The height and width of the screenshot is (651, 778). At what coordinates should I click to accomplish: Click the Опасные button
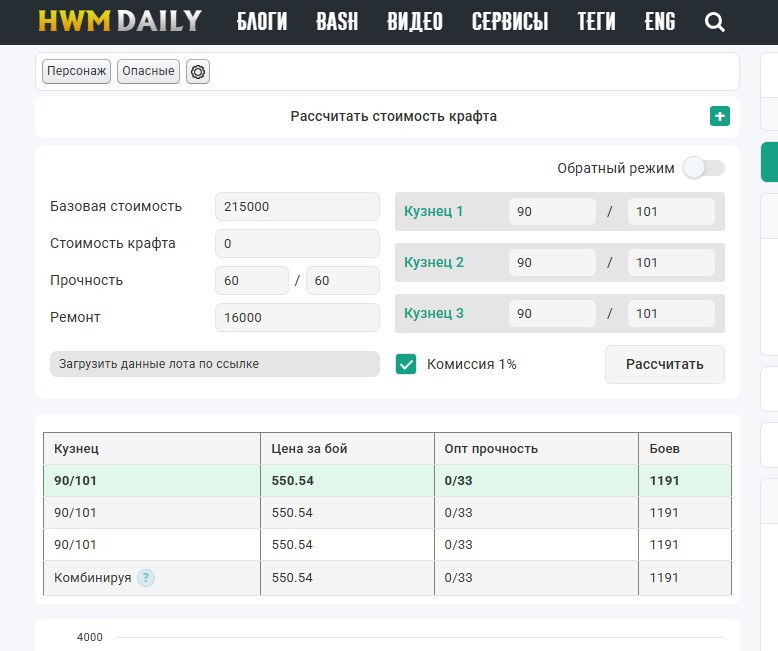148,72
